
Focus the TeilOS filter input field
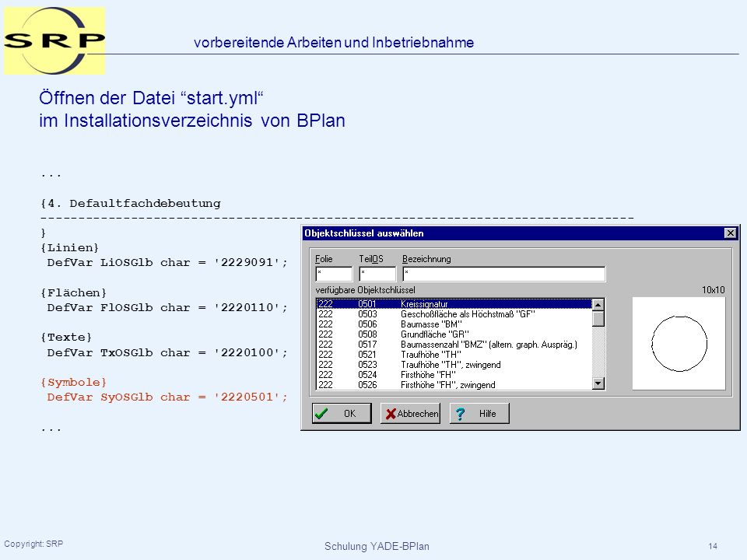click(377, 274)
